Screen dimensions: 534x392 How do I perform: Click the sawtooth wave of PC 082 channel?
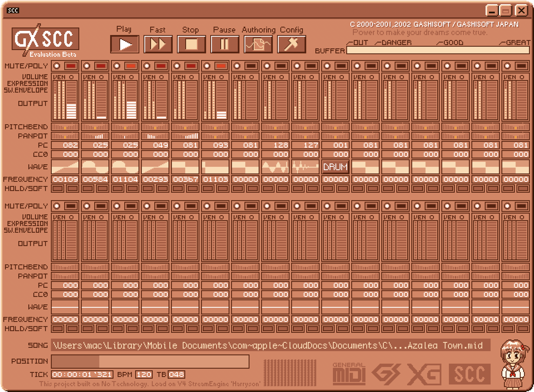pos(65,167)
